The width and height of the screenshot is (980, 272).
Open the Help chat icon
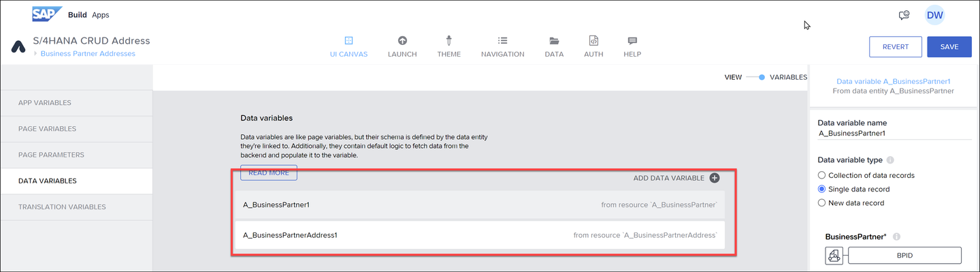pos(632,40)
